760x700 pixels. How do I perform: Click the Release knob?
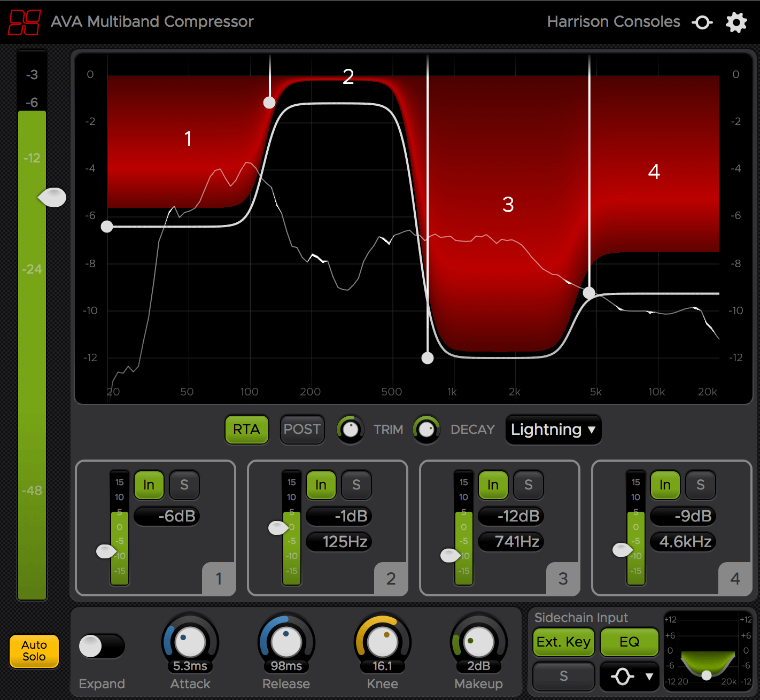pyautogui.click(x=286, y=641)
